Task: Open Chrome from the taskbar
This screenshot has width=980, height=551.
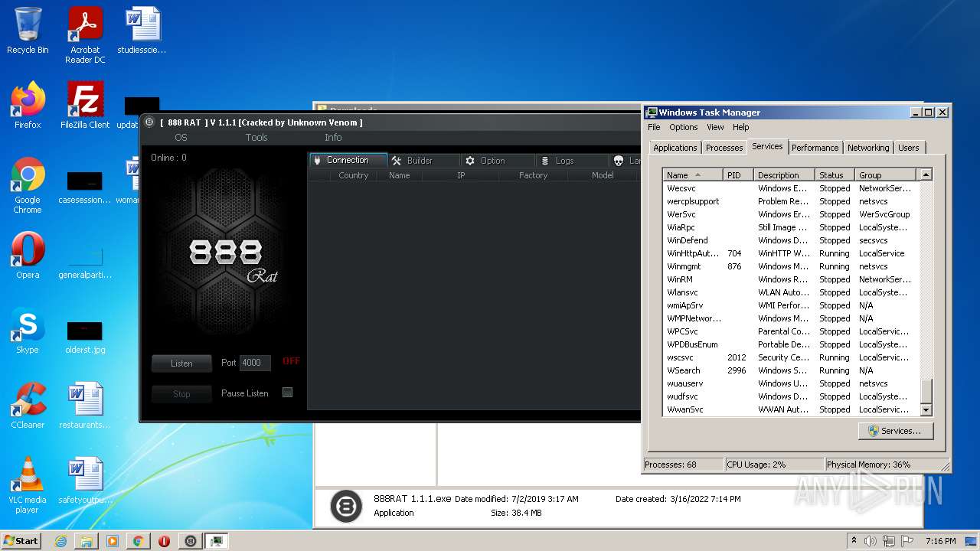Action: tap(139, 541)
